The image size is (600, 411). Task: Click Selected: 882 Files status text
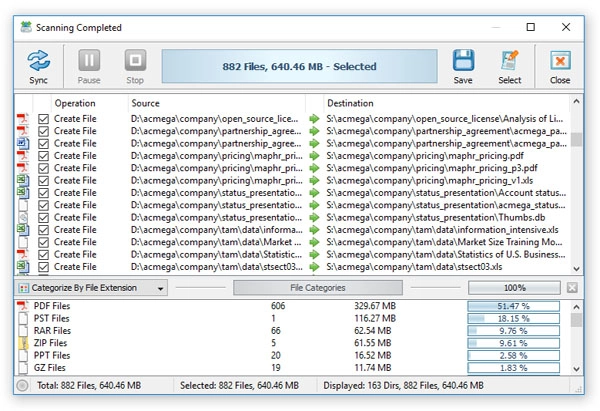click(239, 385)
